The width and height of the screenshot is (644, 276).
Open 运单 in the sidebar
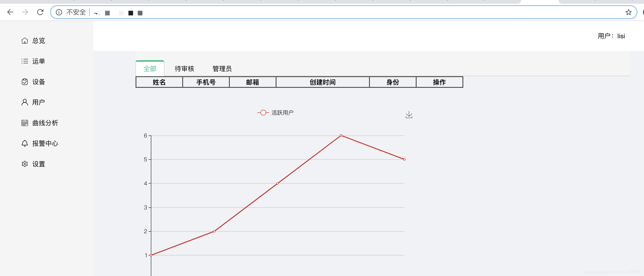39,61
